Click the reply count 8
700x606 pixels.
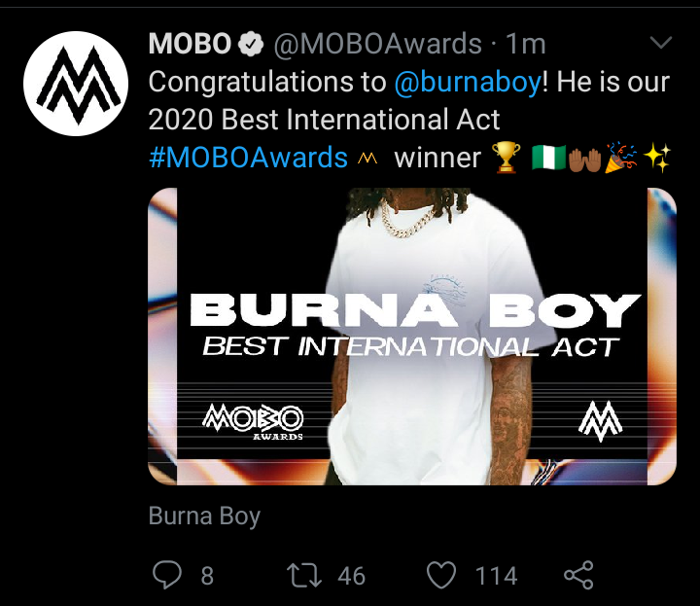pos(207,576)
